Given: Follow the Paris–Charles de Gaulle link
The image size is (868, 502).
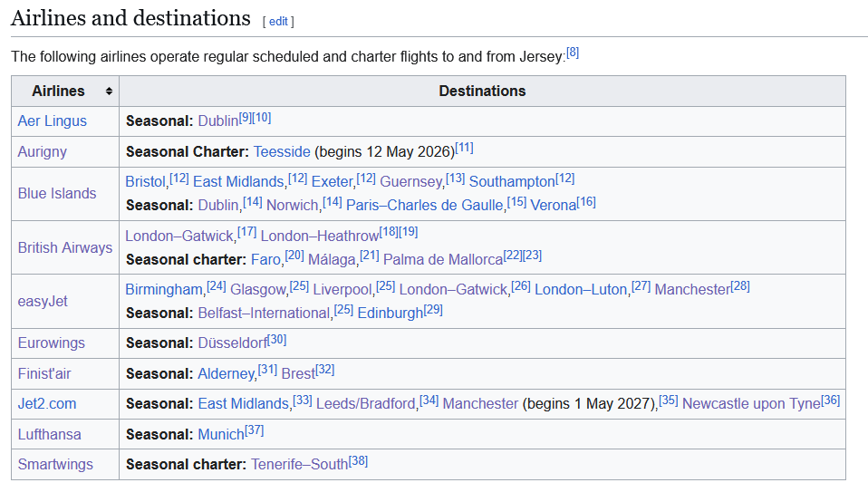Looking at the screenshot, I should pyautogui.click(x=424, y=205).
